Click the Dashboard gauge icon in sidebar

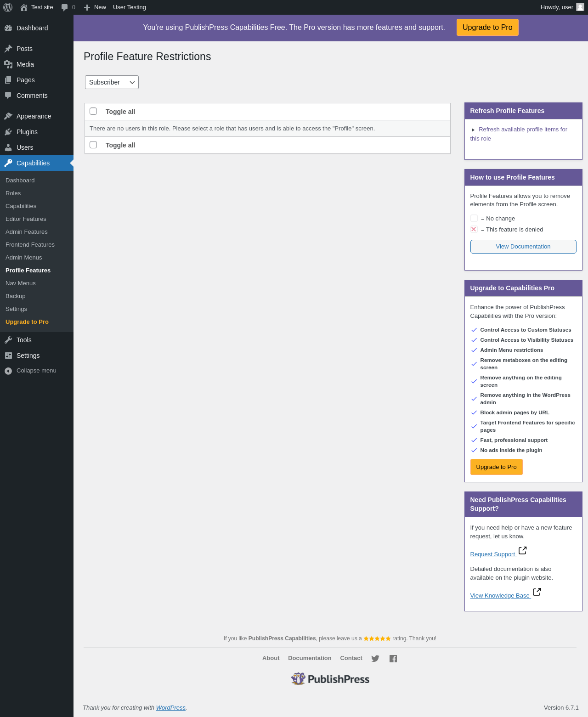(8, 28)
